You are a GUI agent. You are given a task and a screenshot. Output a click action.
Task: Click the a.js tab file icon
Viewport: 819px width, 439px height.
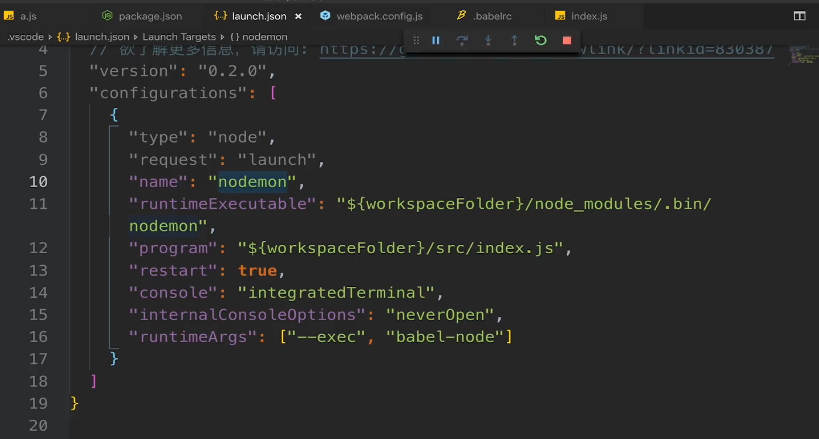pyautogui.click(x=8, y=16)
